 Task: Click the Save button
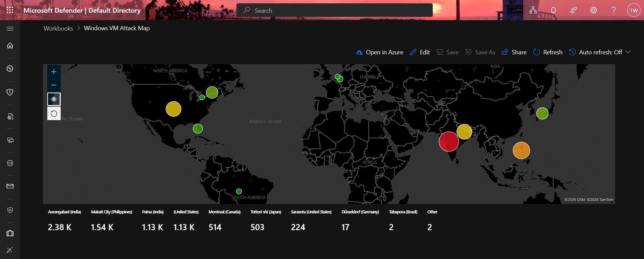(447, 52)
